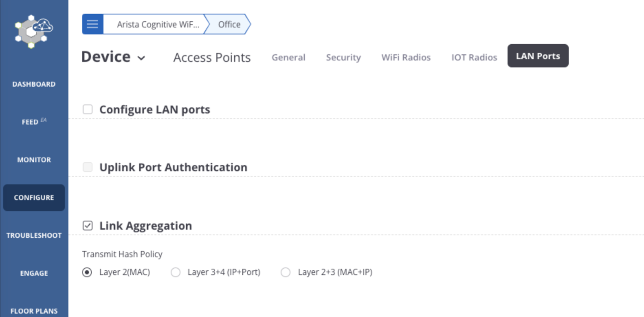
Task: Disable Link Aggregation
Action: (87, 226)
